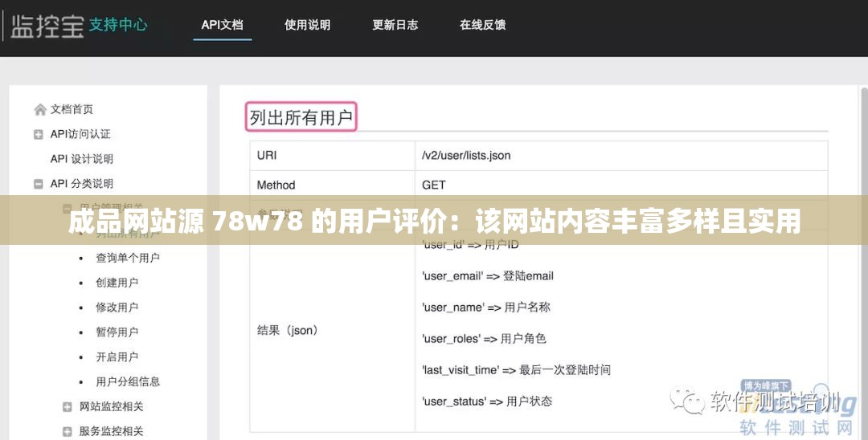Image resolution: width=868 pixels, height=440 pixels.
Task: Click the /v2/user/lists.json value
Action: 466,155
